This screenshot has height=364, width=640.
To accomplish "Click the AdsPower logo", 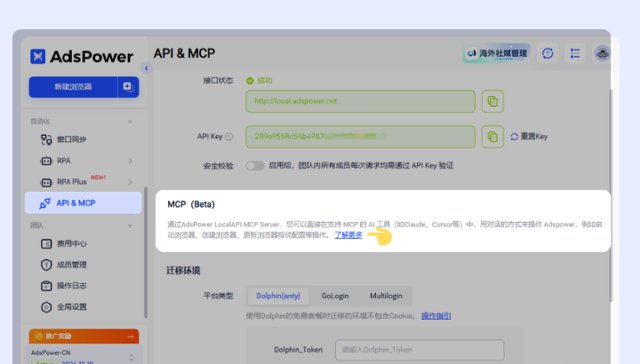I will (x=82, y=56).
